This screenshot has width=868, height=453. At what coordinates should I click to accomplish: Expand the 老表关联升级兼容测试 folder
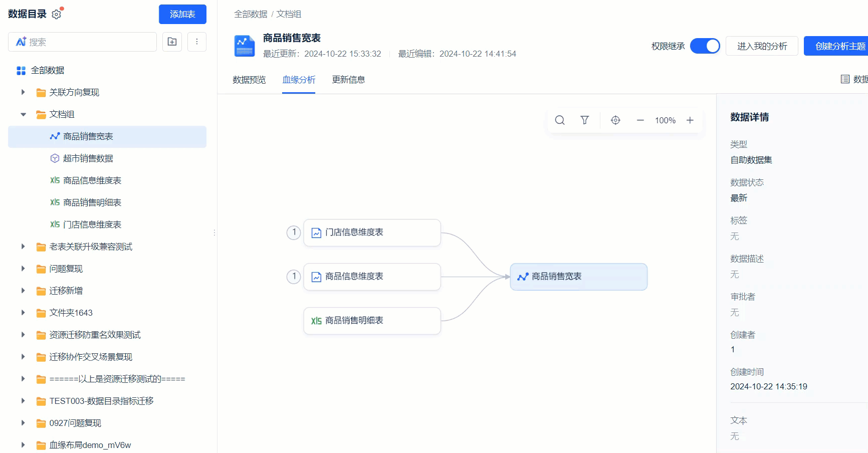click(x=23, y=247)
